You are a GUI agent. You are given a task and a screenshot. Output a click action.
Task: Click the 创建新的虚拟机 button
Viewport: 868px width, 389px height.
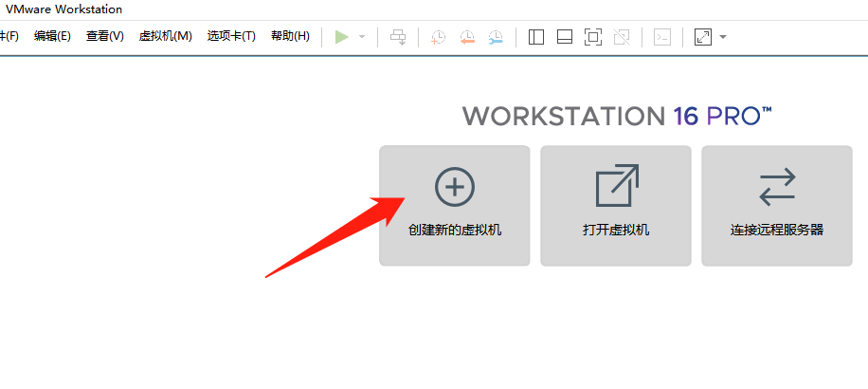(455, 206)
